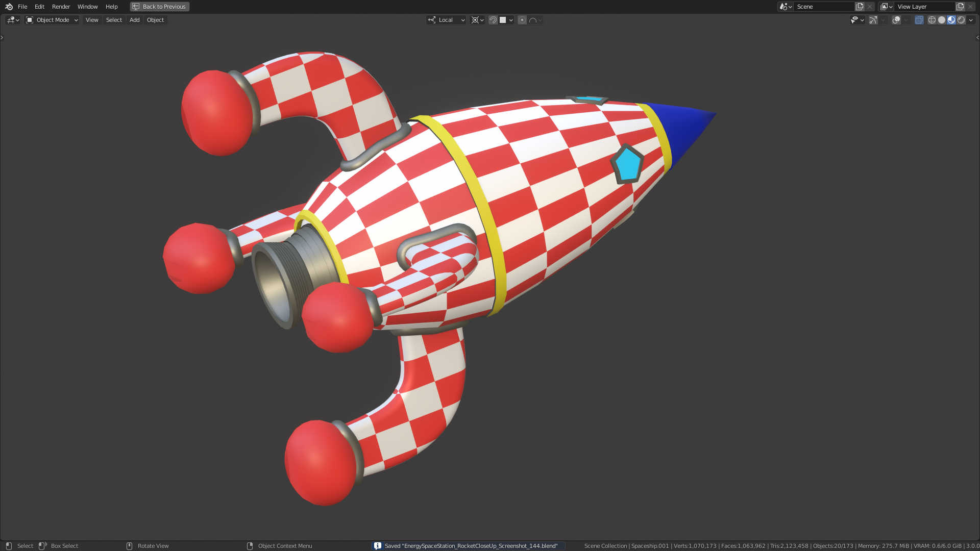980x551 pixels.
Task: Open the Object Mode dropdown
Action: tap(52, 20)
